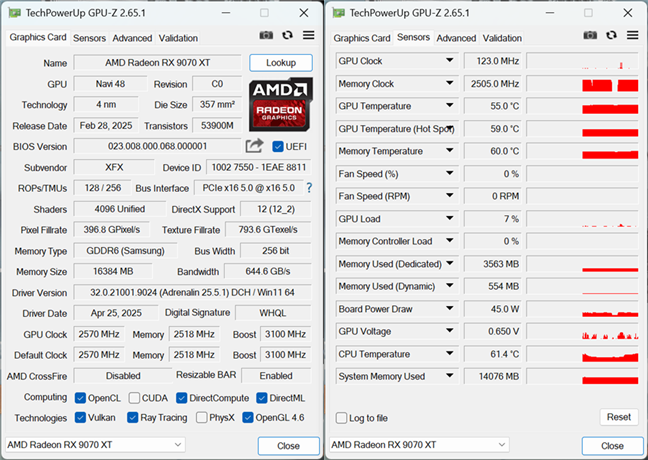Image resolution: width=648 pixels, height=460 pixels.
Task: Toggle the Ray Tracing checkbox
Action: [133, 417]
